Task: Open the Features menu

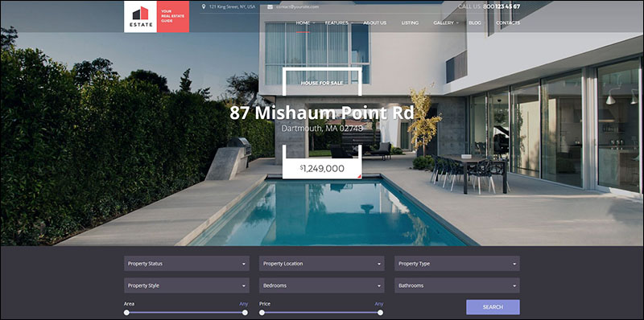Action: (336, 23)
